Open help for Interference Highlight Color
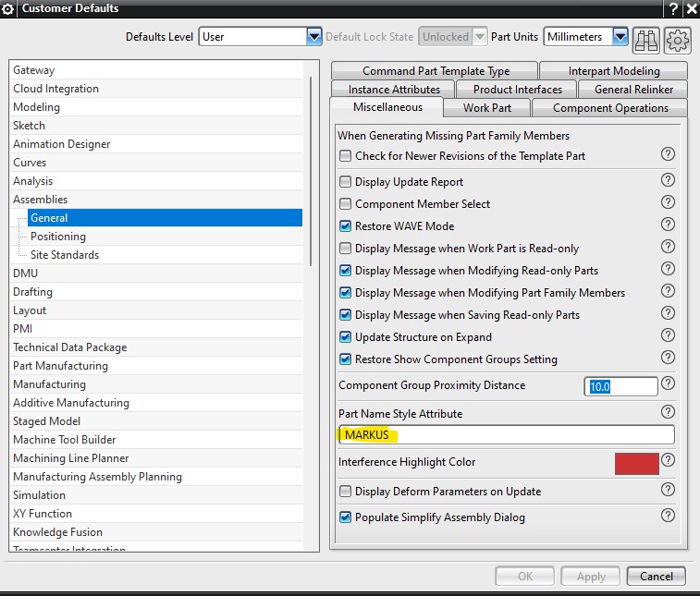 point(668,460)
